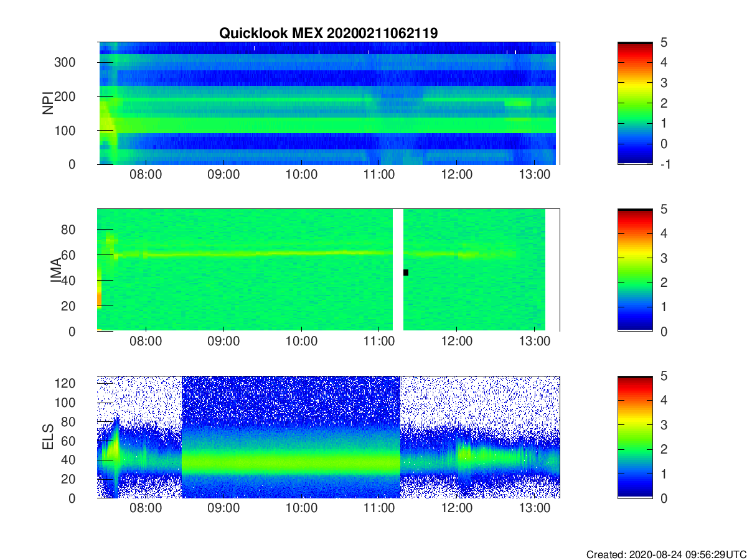Click the 12:00 time label under NPI plot

pos(457,175)
